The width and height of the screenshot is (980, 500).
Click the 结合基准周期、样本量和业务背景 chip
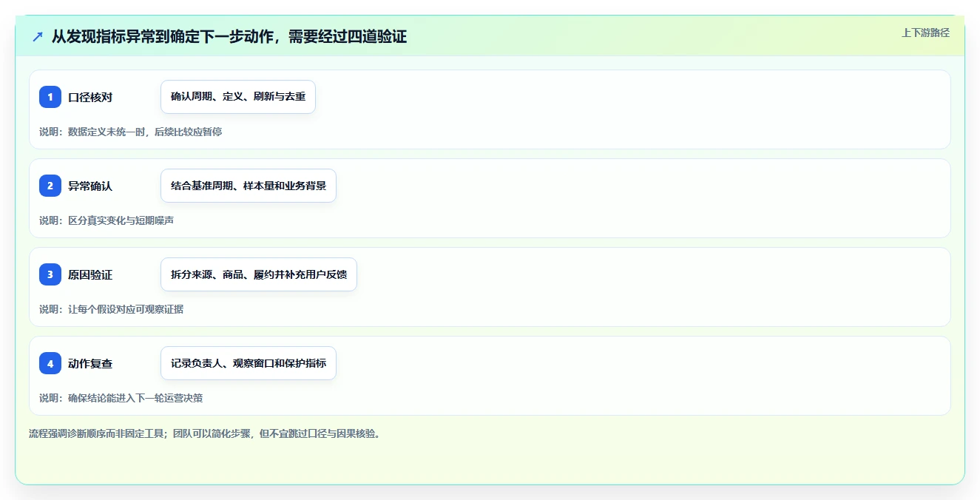coord(249,186)
